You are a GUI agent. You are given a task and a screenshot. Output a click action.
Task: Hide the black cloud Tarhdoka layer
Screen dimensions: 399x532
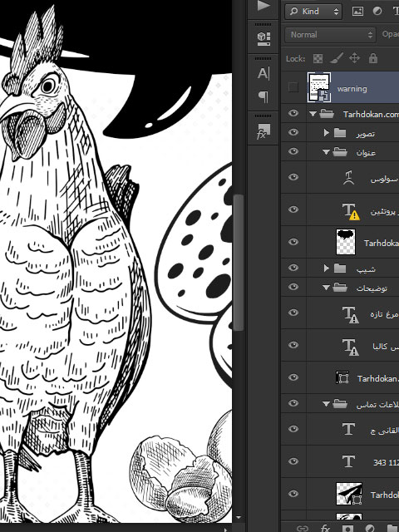(293, 242)
